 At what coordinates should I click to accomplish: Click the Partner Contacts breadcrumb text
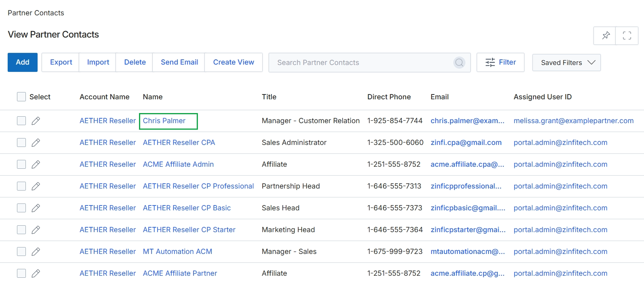click(x=36, y=13)
